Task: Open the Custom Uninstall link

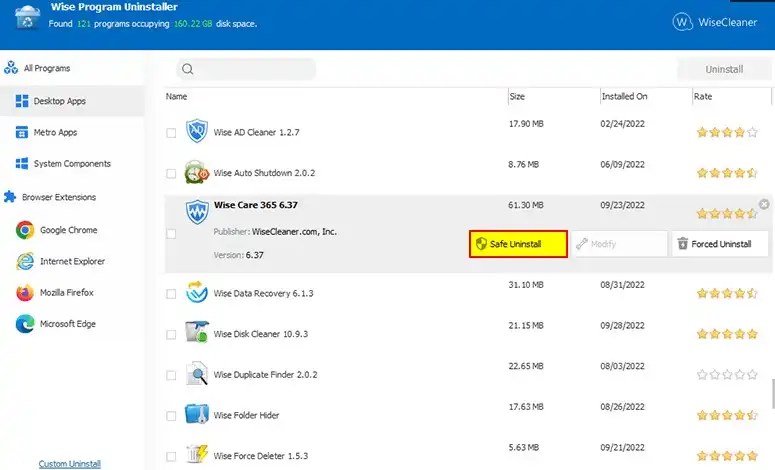Action: pyautogui.click(x=70, y=464)
